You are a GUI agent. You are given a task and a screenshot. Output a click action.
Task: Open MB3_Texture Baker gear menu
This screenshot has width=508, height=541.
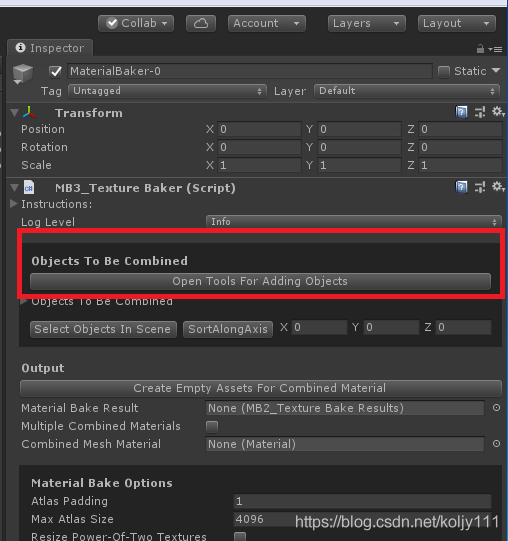498,187
